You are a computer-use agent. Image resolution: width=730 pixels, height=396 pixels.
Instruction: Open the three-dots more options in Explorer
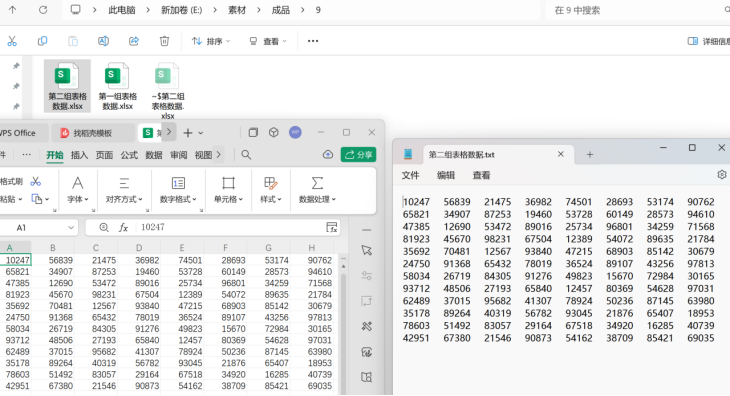pos(313,41)
